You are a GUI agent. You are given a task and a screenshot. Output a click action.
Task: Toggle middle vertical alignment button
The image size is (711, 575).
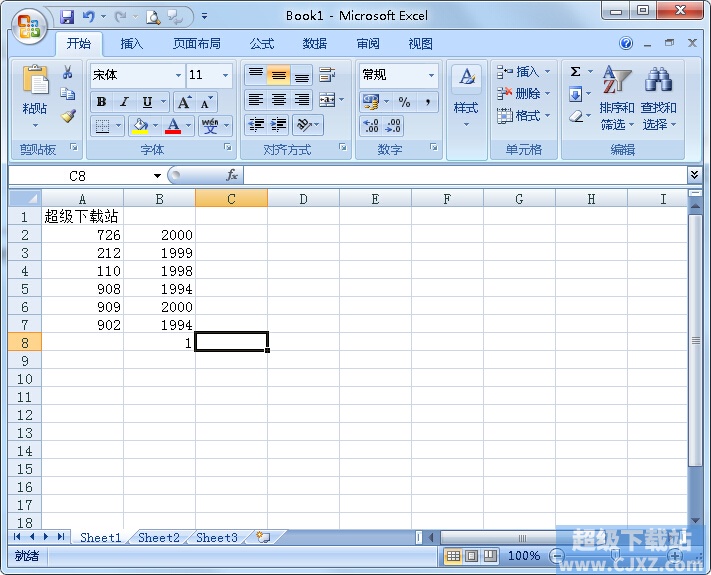tap(279, 76)
